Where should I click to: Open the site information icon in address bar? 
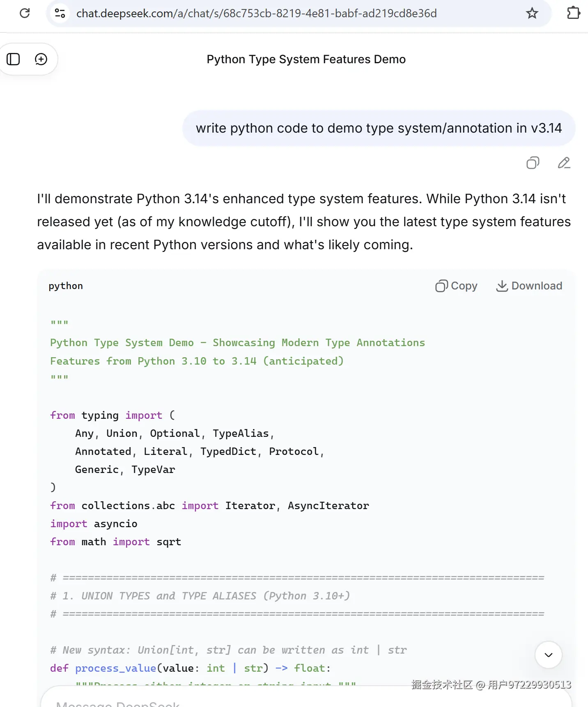(x=60, y=13)
